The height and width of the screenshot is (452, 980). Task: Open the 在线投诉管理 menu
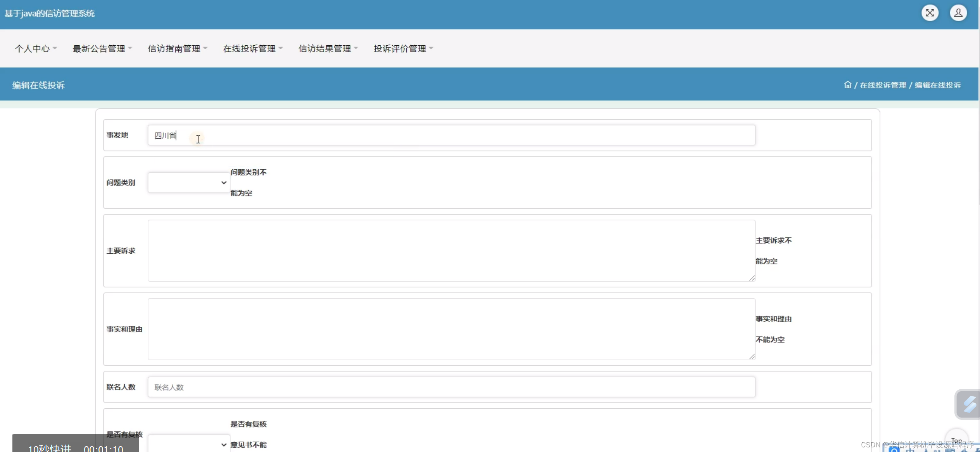253,48
